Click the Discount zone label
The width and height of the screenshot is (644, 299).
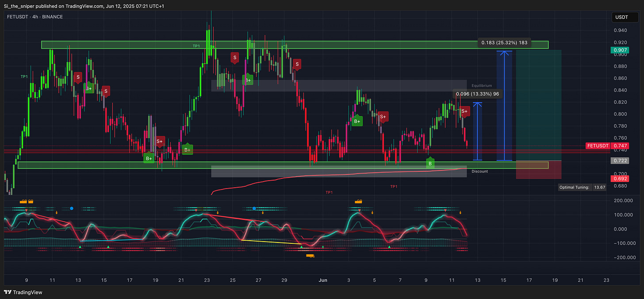pos(480,171)
